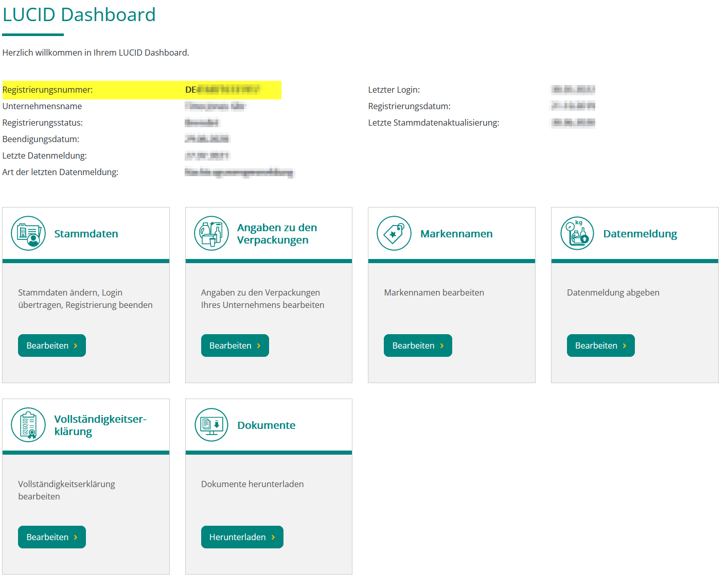Click the 'Ihres Unternehmens bearbeiten' description text
Viewport: 728px width, 587px height.
tap(263, 305)
